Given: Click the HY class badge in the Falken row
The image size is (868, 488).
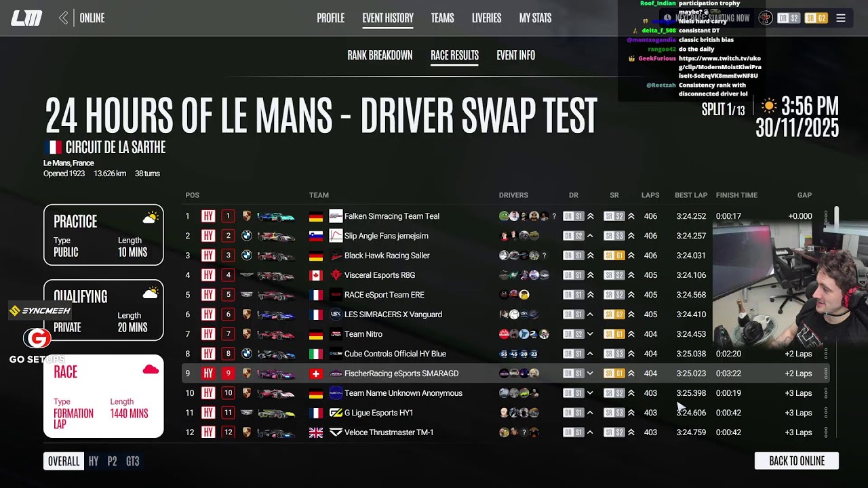Looking at the screenshot, I should (x=208, y=216).
